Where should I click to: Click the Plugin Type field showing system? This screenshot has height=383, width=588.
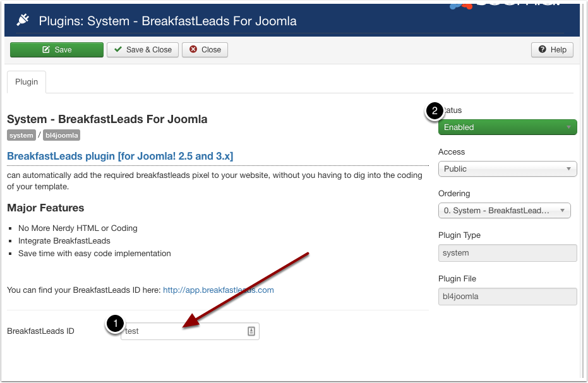507,253
